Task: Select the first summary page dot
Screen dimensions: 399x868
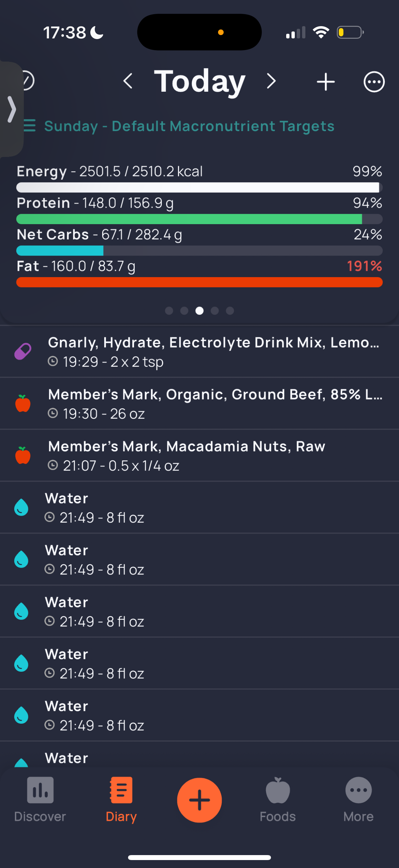Action: [x=169, y=311]
